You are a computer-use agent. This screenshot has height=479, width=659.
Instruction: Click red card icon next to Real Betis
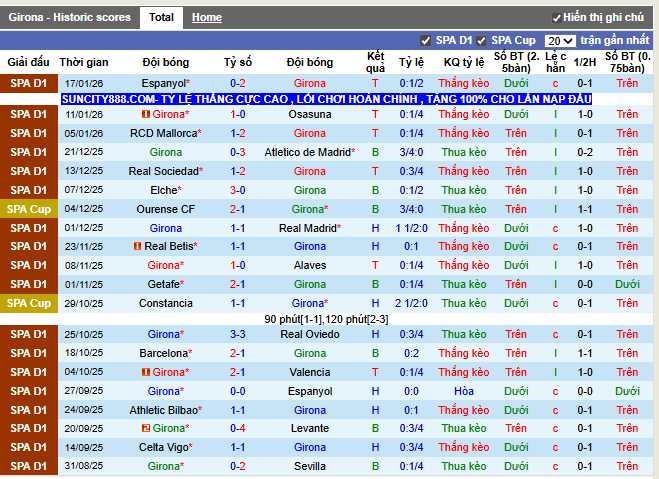138,247
